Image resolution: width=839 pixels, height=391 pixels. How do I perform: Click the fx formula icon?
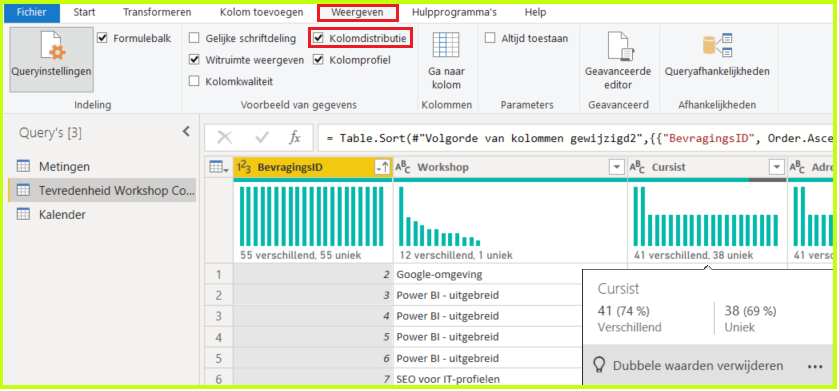(295, 139)
